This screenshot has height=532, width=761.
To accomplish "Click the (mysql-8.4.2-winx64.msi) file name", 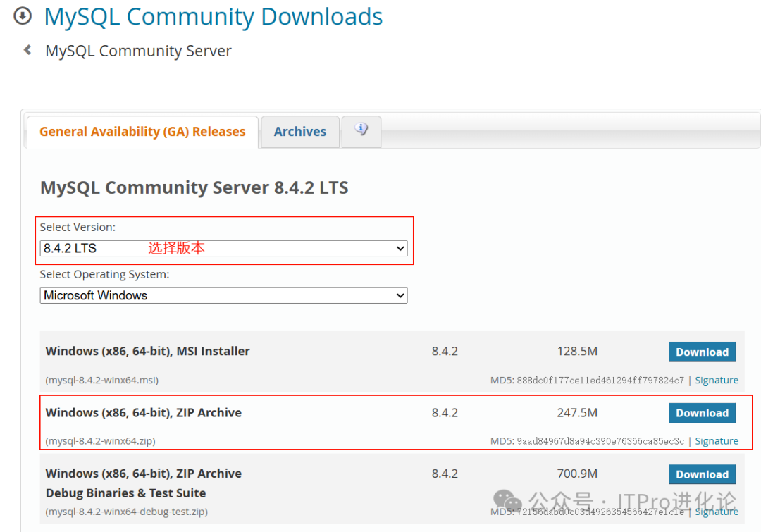I will (102, 380).
